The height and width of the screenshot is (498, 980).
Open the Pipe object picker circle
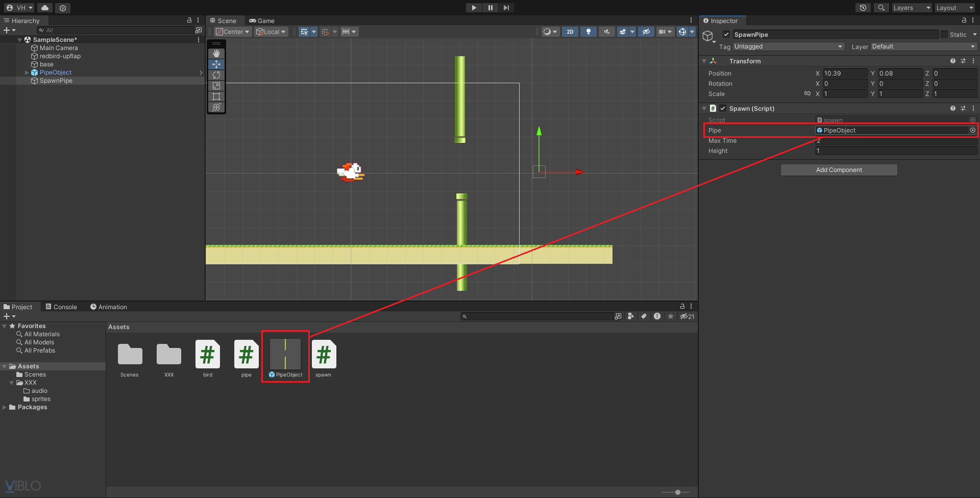tap(972, 131)
